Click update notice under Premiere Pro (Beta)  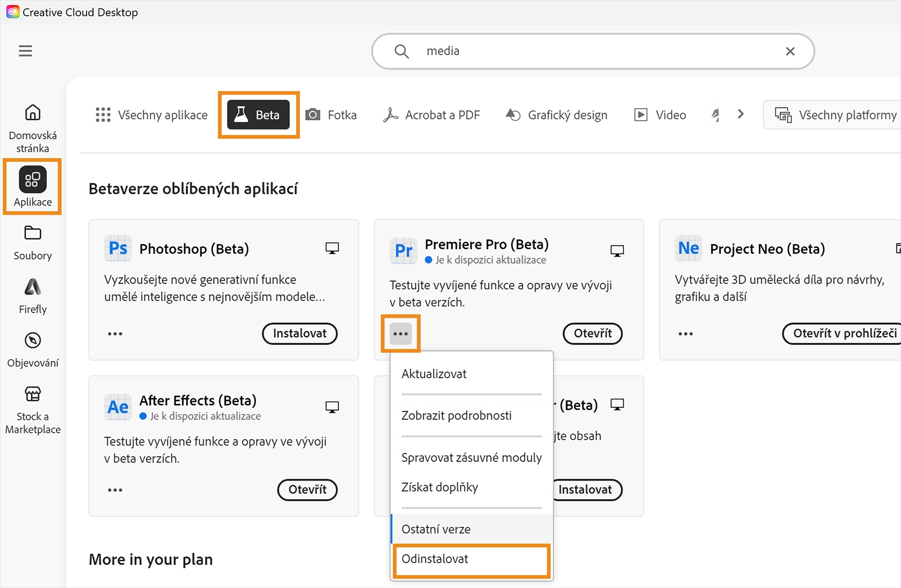coord(485,260)
